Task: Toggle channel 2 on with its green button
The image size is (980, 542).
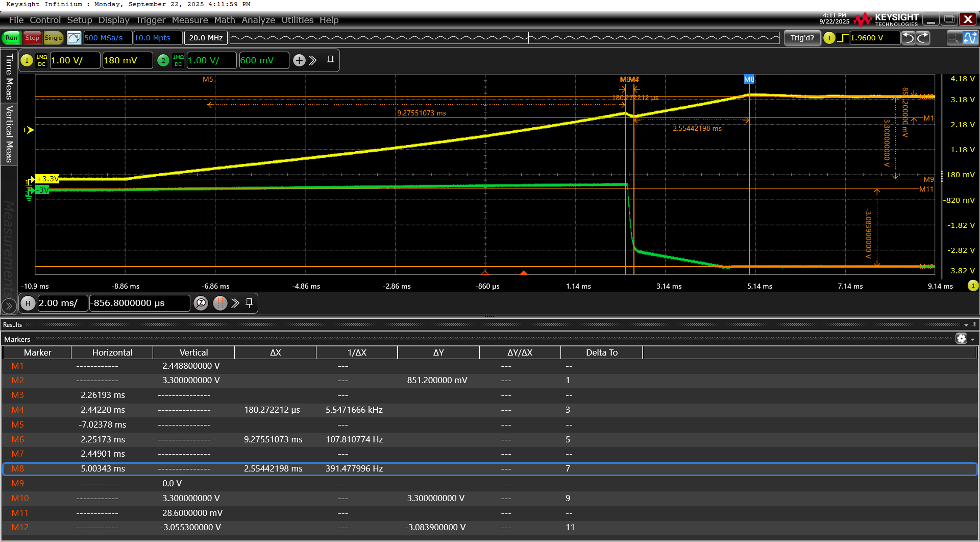Action: [x=163, y=60]
